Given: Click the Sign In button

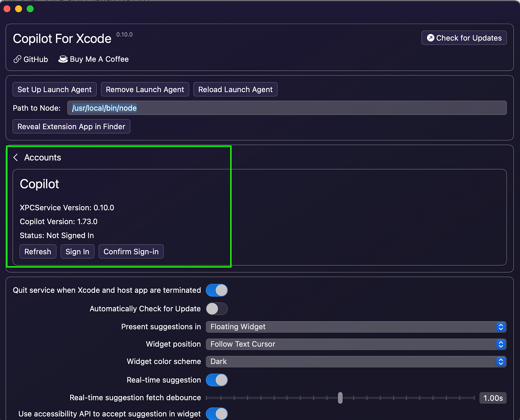Looking at the screenshot, I should coord(77,252).
